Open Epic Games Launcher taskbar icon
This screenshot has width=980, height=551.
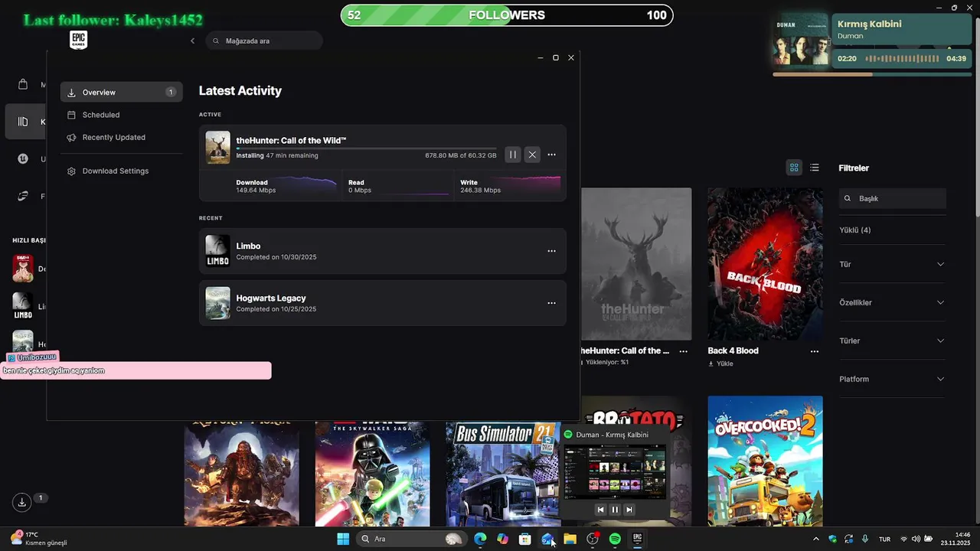coord(637,539)
